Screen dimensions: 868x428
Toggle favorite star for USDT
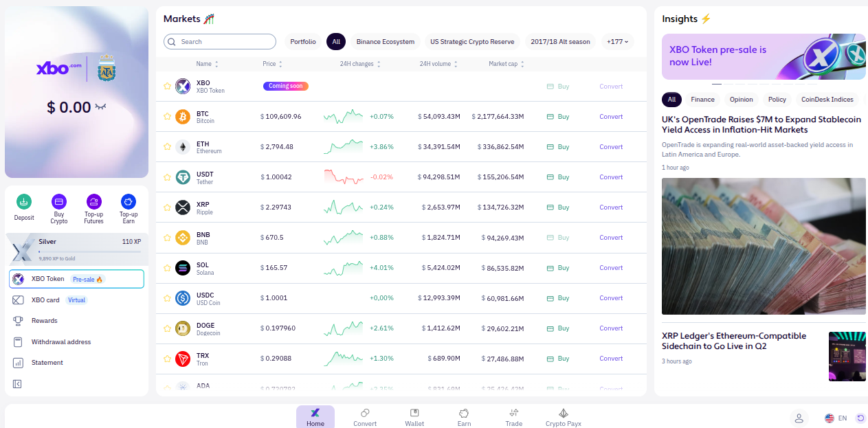pos(167,177)
